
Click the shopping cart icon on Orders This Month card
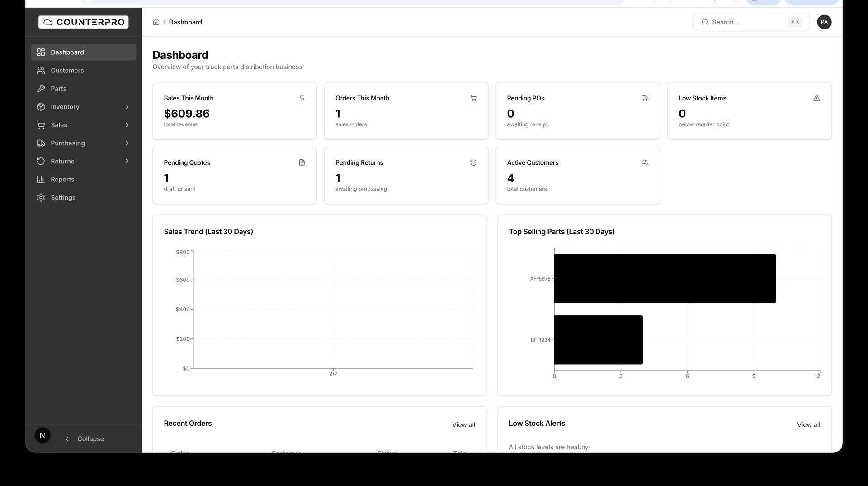(x=473, y=98)
